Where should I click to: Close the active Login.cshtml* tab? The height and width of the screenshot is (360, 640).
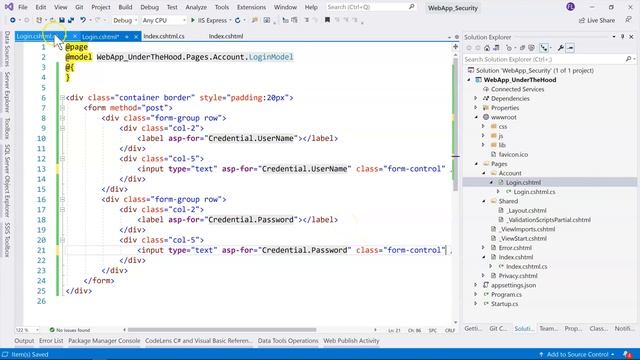pyautogui.click(x=136, y=37)
